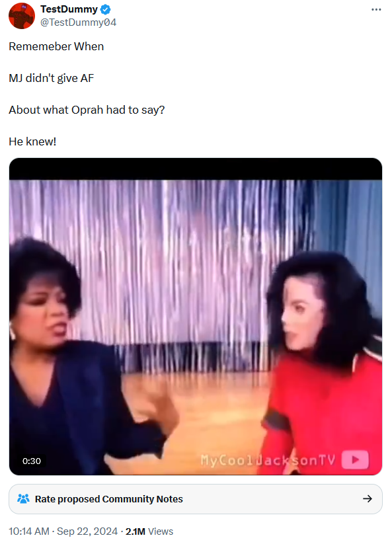Click the "He knew!" text line
Screen dimensions: 392x546
tap(32, 141)
